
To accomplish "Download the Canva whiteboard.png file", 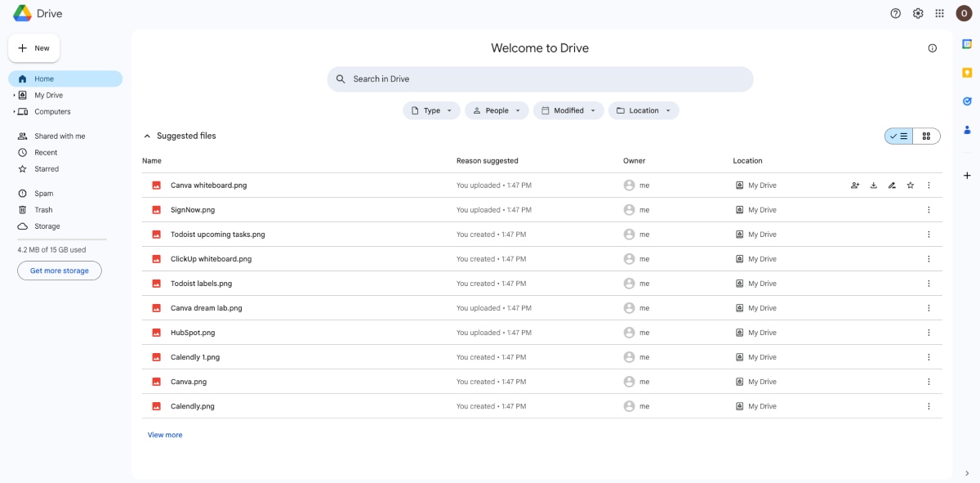I will [x=874, y=186].
